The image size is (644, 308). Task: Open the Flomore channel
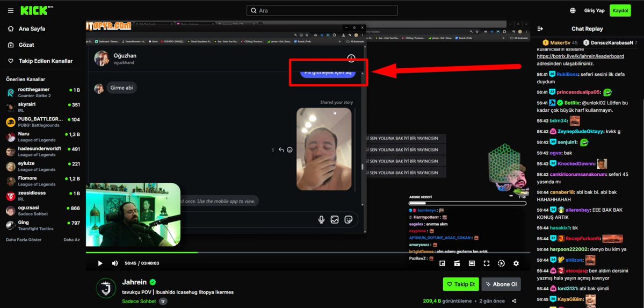43,181
